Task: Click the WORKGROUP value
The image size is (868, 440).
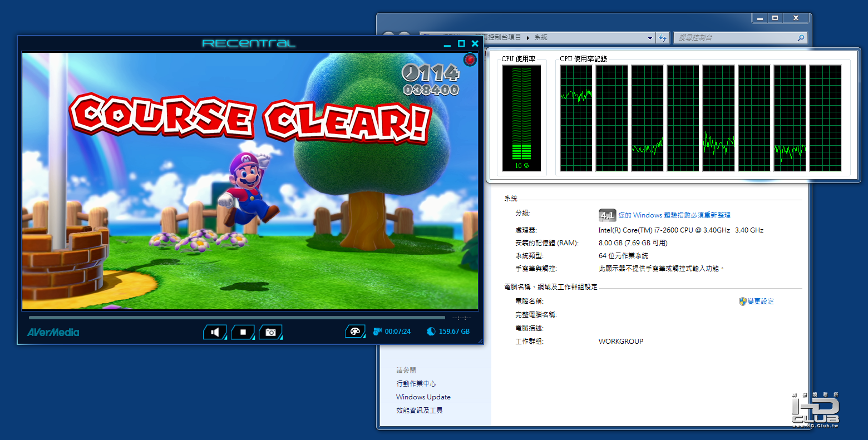Action: [621, 342]
